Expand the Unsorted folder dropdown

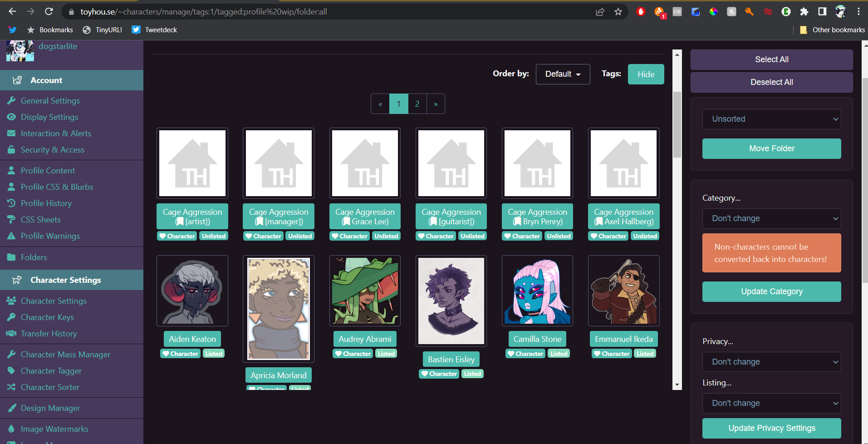pyautogui.click(x=771, y=119)
